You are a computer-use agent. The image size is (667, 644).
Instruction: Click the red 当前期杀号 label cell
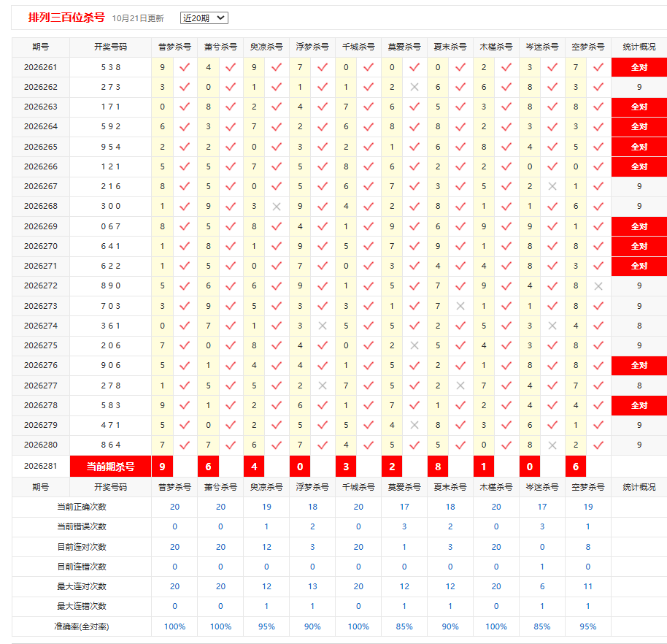(x=111, y=467)
